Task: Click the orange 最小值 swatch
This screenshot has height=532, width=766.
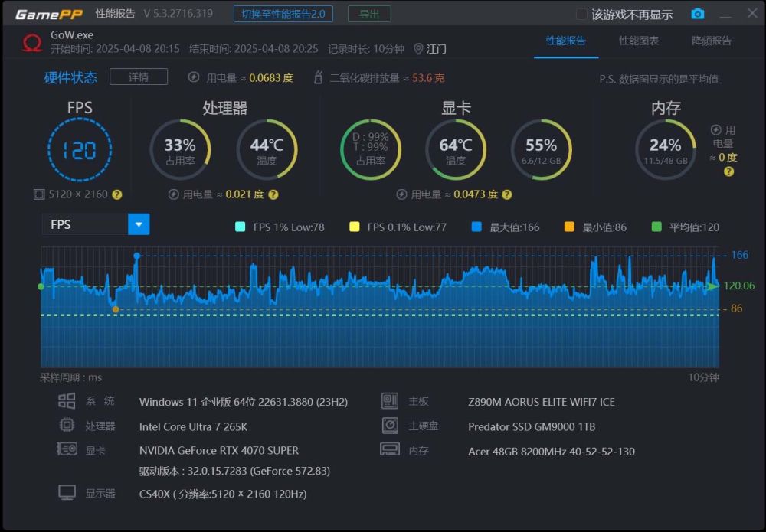Action: coord(569,227)
